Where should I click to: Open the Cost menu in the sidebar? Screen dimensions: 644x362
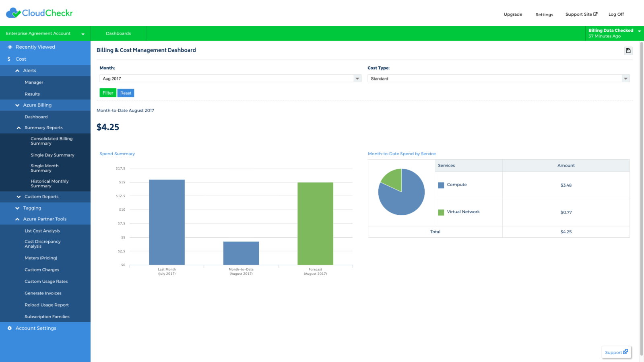21,59
